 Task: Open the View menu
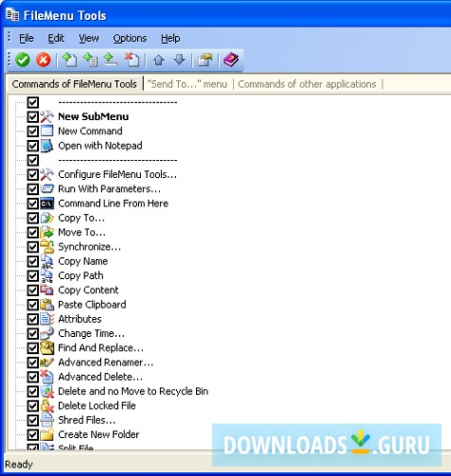pyautogui.click(x=88, y=38)
